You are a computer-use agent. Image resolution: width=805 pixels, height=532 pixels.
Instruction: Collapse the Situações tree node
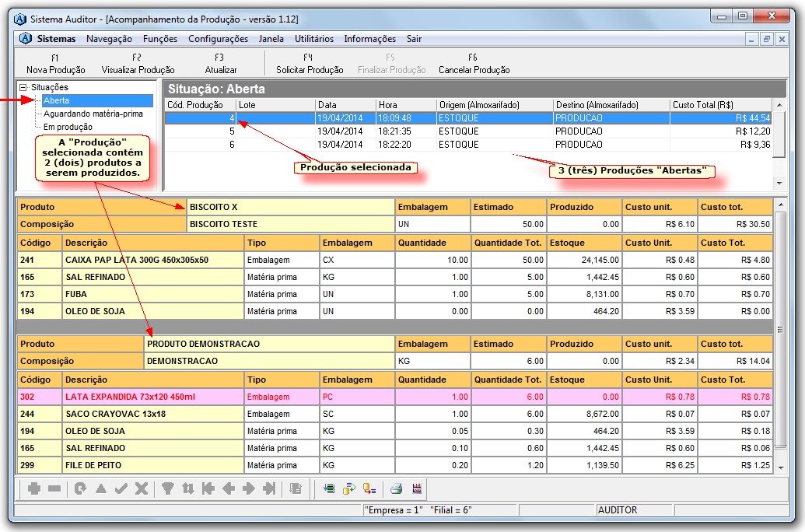[x=23, y=88]
